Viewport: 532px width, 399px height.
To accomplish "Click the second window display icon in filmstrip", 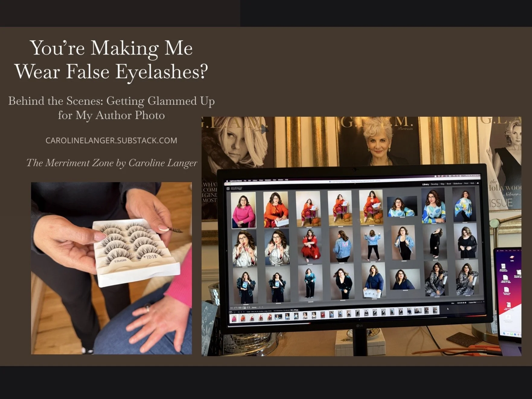I will 234,312.
